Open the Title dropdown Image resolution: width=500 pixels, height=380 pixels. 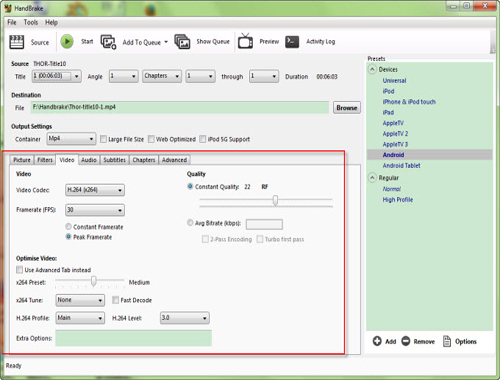(x=57, y=76)
